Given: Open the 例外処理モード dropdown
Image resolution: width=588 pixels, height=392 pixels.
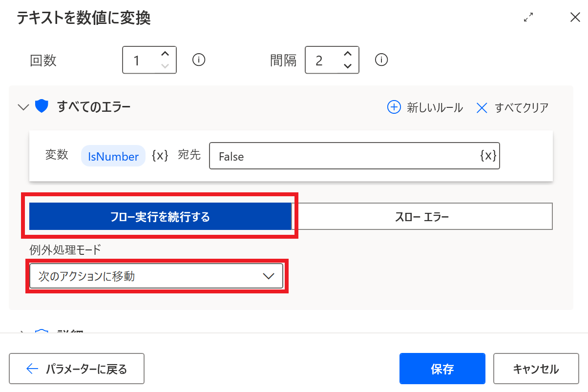Looking at the screenshot, I should tap(156, 276).
